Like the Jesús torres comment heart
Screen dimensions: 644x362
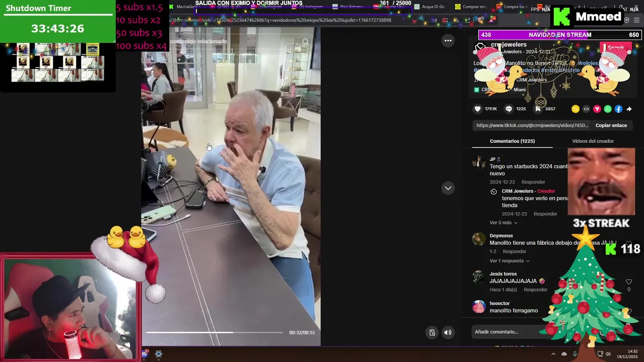(628, 282)
